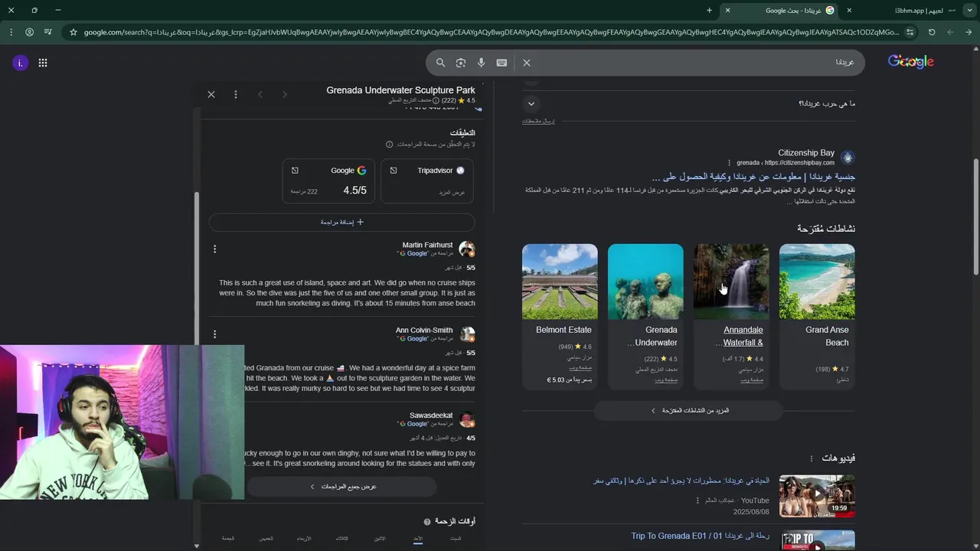The image size is (980, 551).
Task: Open the Belmont Estate activity card
Action: [560, 316]
